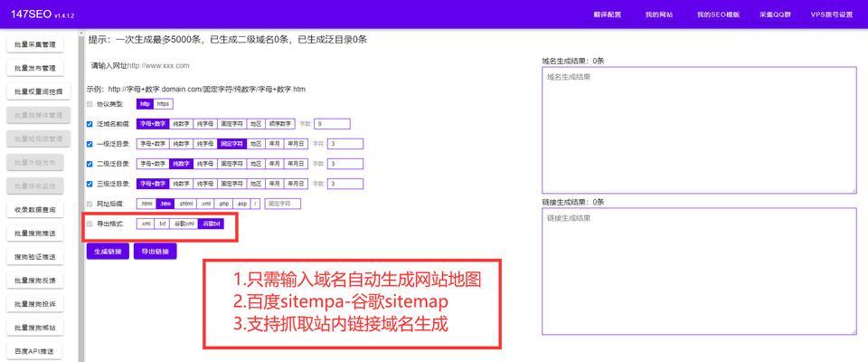Select txt export format

click(162, 224)
